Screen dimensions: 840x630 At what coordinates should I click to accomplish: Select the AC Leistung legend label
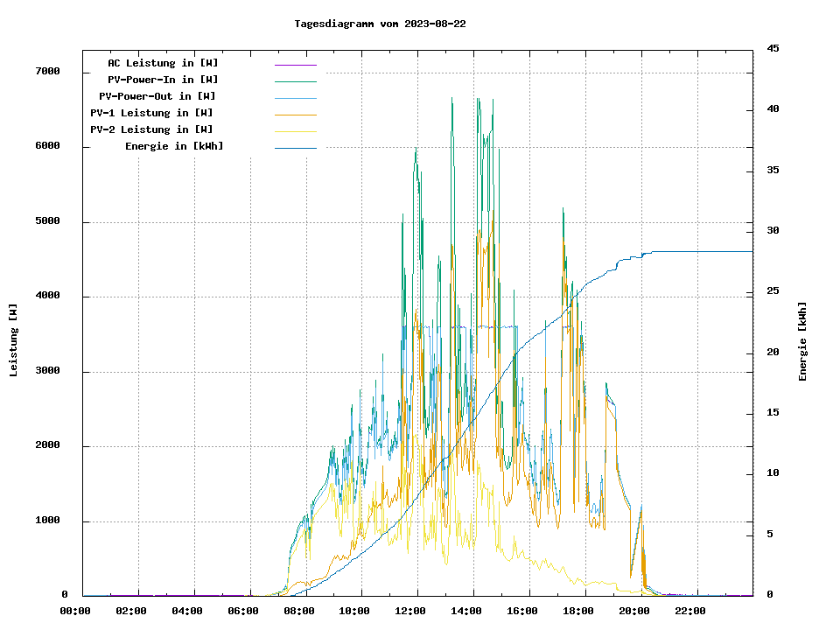tap(163, 63)
